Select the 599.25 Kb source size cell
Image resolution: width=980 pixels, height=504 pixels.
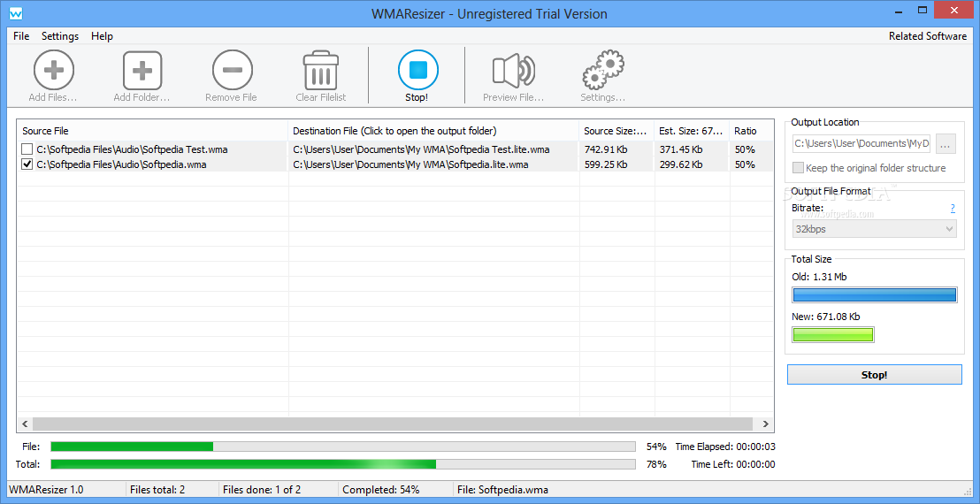605,164
